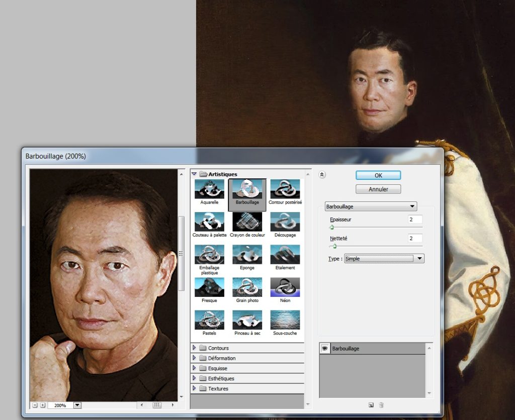Screen dimensions: 515x420
Task: Expand the Contours folder
Action: coord(195,348)
